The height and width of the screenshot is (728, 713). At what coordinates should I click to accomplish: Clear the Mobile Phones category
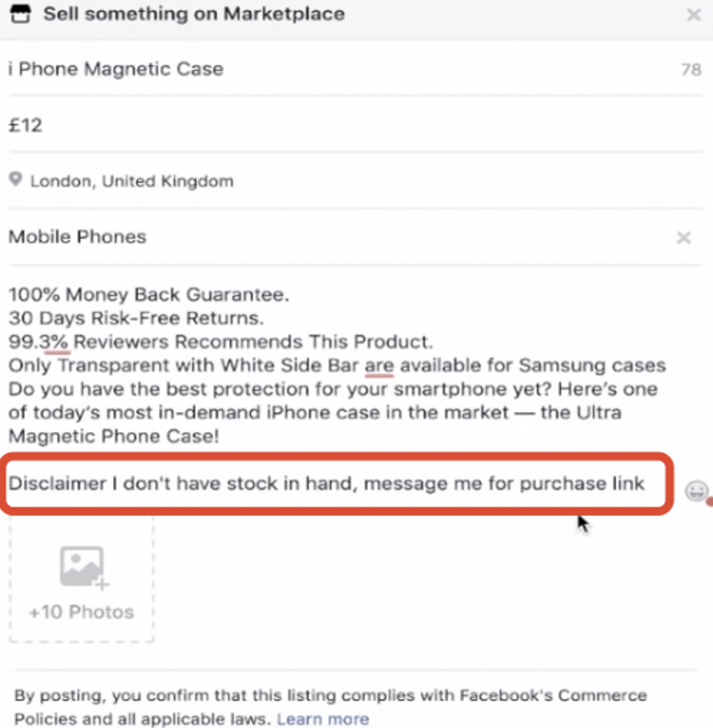(x=683, y=238)
